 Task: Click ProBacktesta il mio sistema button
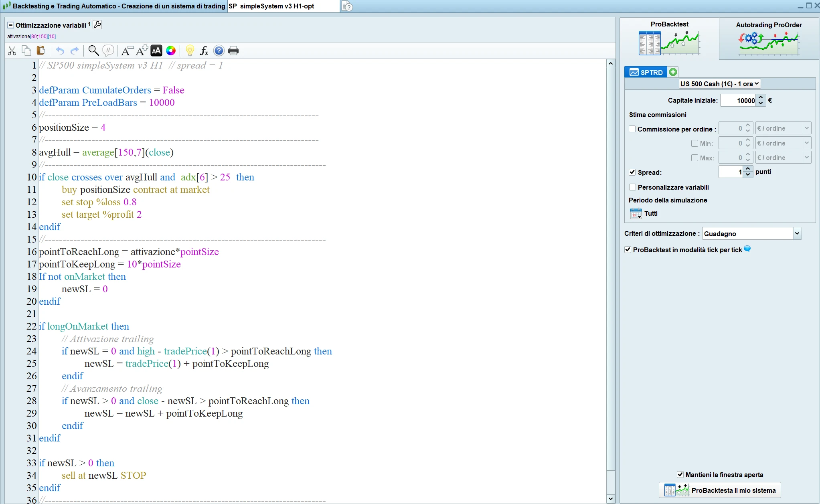click(x=720, y=490)
